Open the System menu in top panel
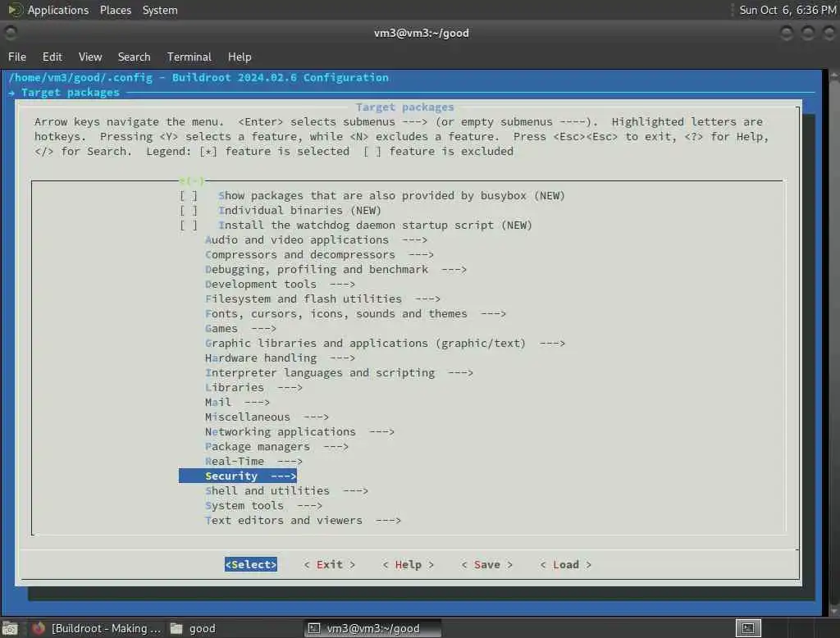This screenshot has width=840, height=638. (160, 10)
